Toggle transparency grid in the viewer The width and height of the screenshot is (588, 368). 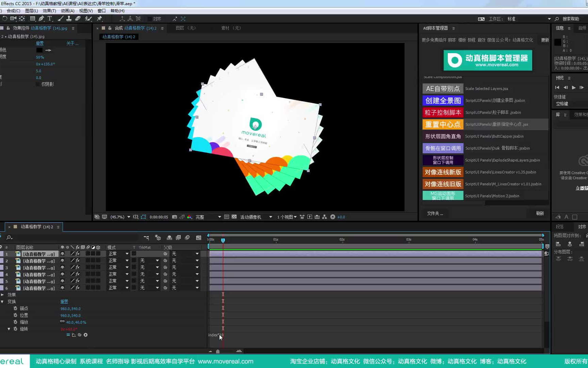(x=234, y=217)
